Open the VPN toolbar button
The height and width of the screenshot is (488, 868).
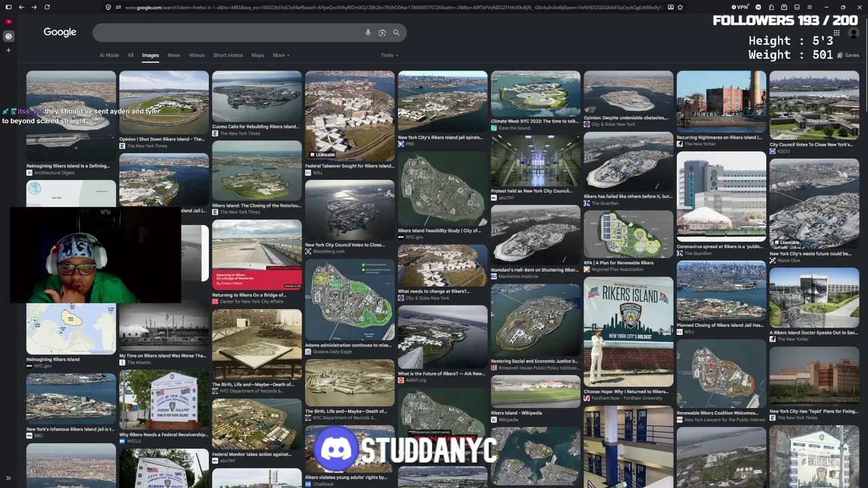click(x=740, y=7)
